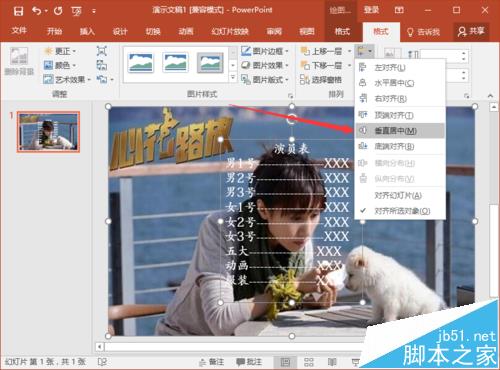The image size is (500, 370).
Task: Select 对齐幻灯片(A) align to slide option
Action: (400, 195)
